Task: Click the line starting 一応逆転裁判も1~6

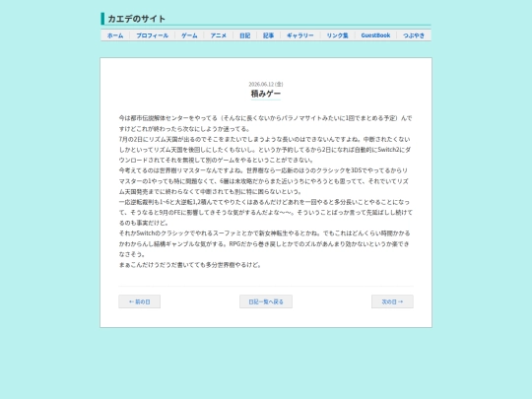Action: (264, 202)
